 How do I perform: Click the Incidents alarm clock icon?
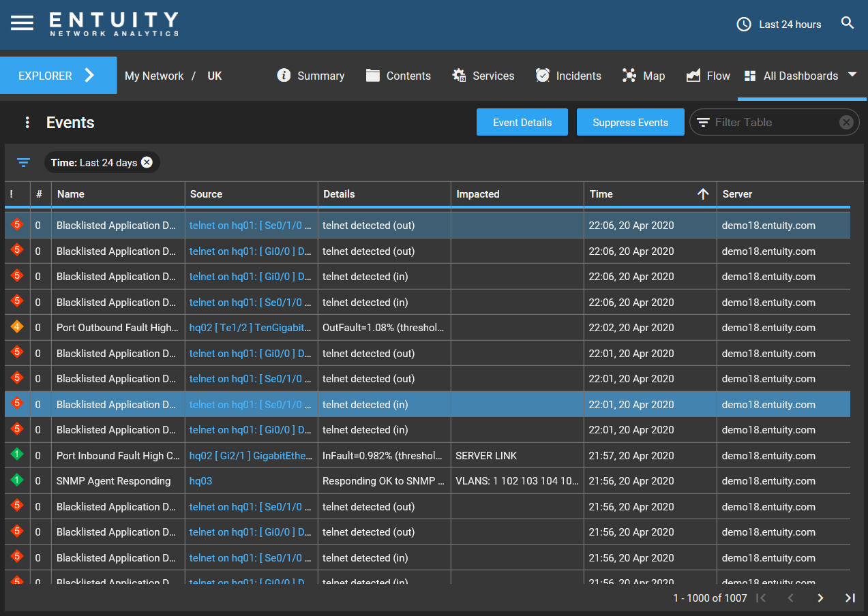542,75
